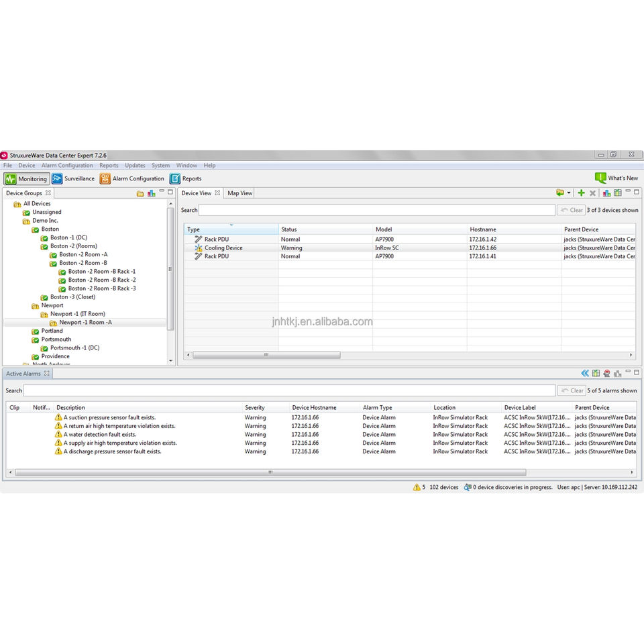The image size is (644, 644).
Task: Click the red alarm person icon in Active Alarms
Action: (x=606, y=373)
